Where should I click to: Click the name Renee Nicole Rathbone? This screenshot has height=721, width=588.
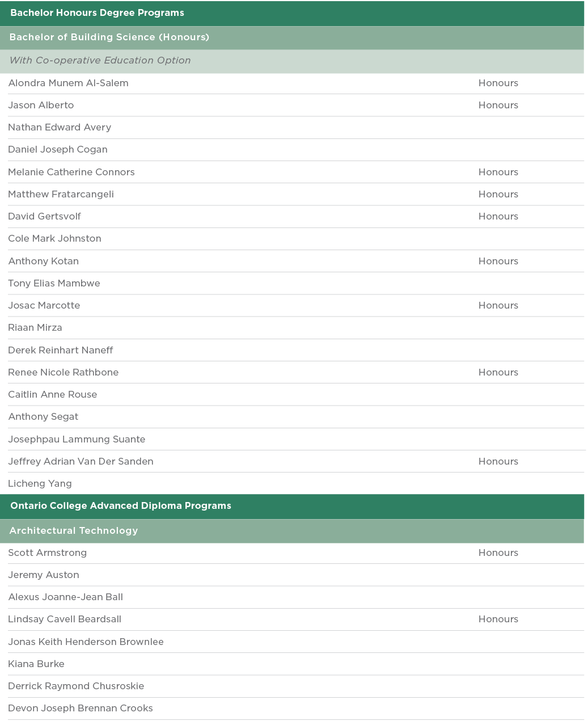pyautogui.click(x=64, y=373)
